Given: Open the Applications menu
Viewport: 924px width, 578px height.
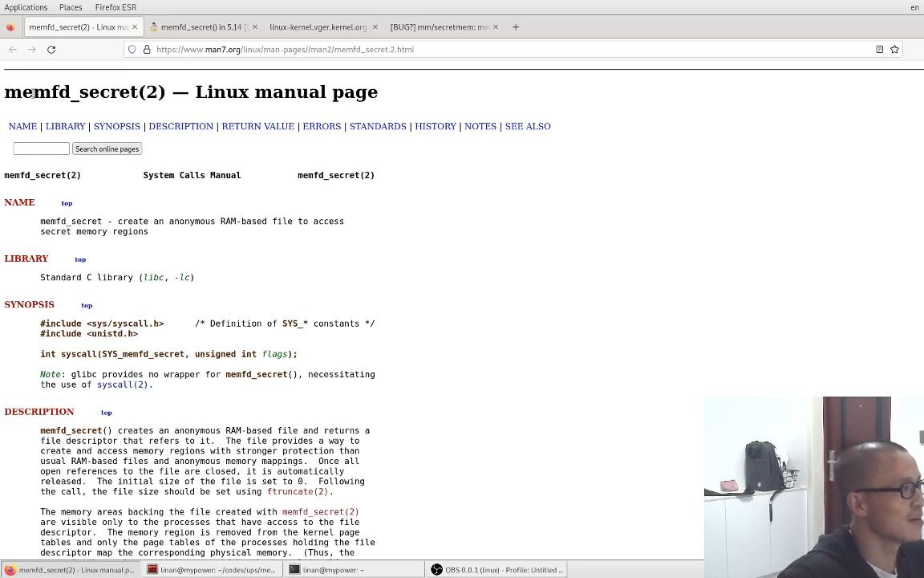Looking at the screenshot, I should [26, 7].
